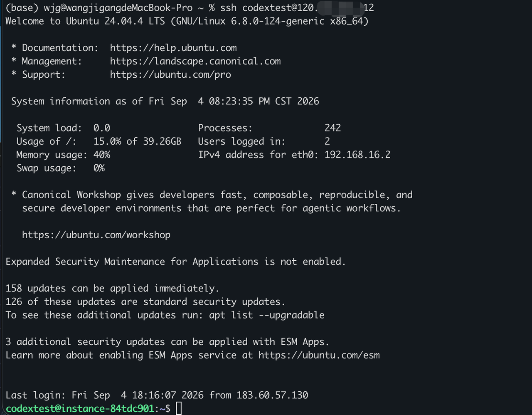Click the Welcome to Ubuntu 24.04.4 LTS line
The image size is (532, 415).
click(187, 21)
